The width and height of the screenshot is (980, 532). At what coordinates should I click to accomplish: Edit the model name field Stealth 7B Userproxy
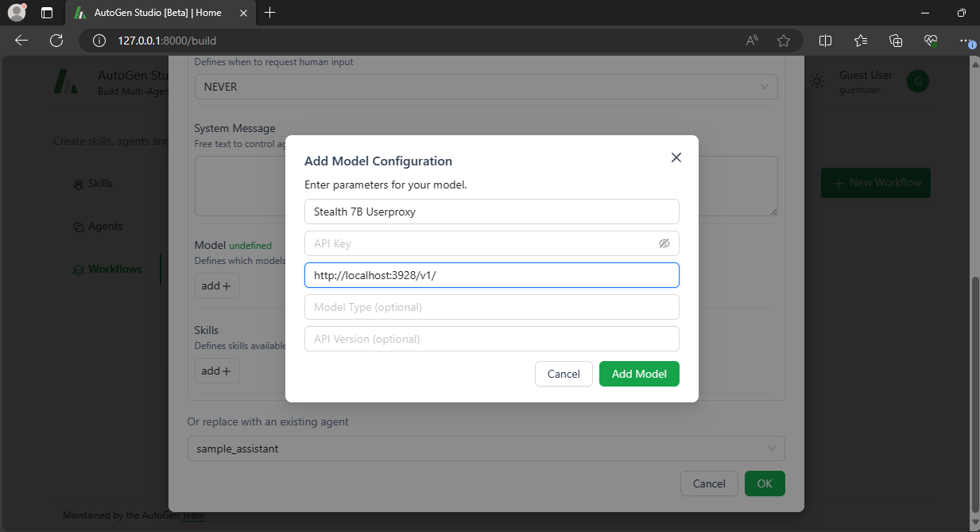(x=491, y=212)
